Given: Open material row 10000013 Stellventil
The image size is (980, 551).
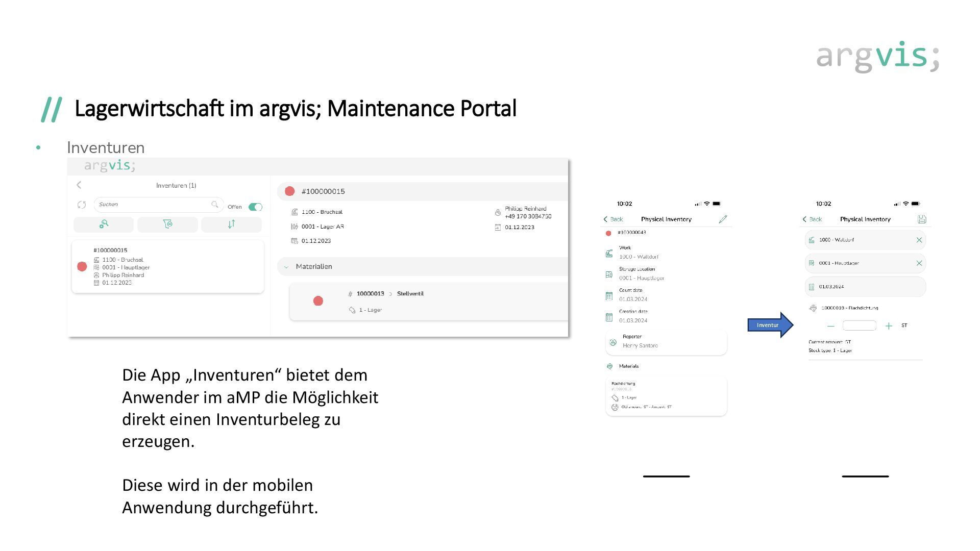Looking at the screenshot, I should (x=429, y=302).
